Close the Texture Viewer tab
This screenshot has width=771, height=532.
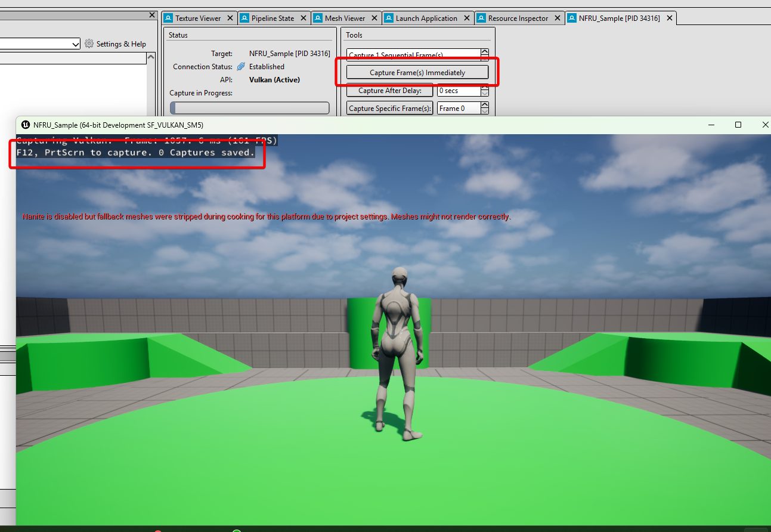[229, 18]
